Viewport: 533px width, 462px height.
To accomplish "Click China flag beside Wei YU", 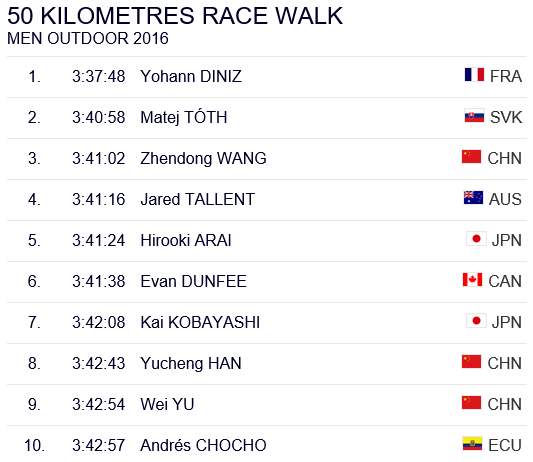I will tap(471, 403).
